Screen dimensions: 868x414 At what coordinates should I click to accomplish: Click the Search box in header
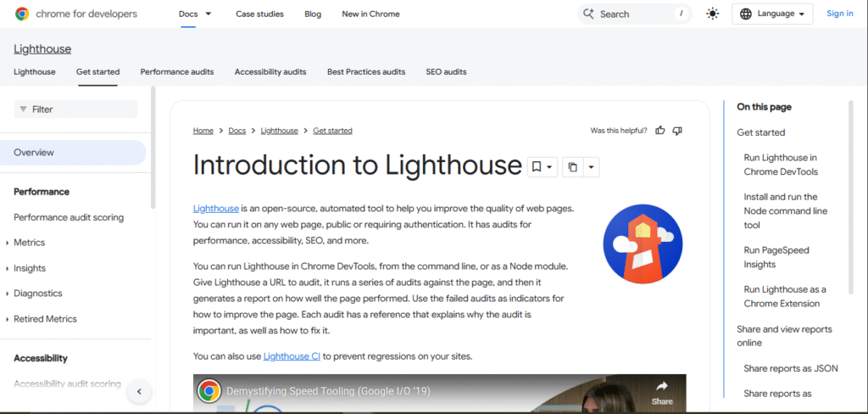coord(632,14)
